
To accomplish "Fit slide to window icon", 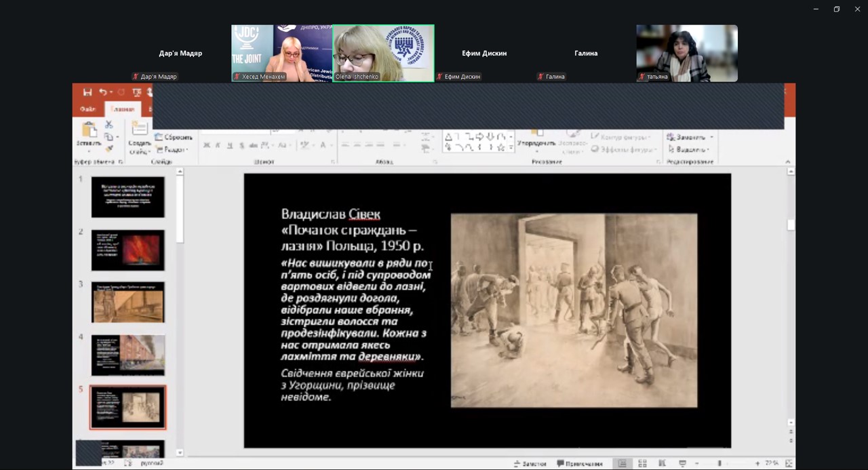I will click(789, 463).
